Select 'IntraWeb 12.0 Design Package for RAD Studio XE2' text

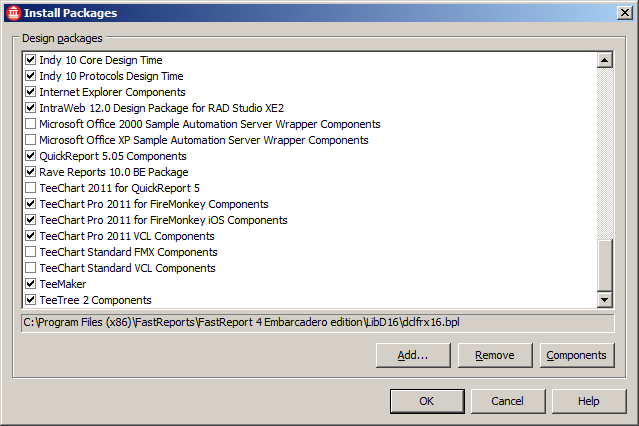coord(161,108)
